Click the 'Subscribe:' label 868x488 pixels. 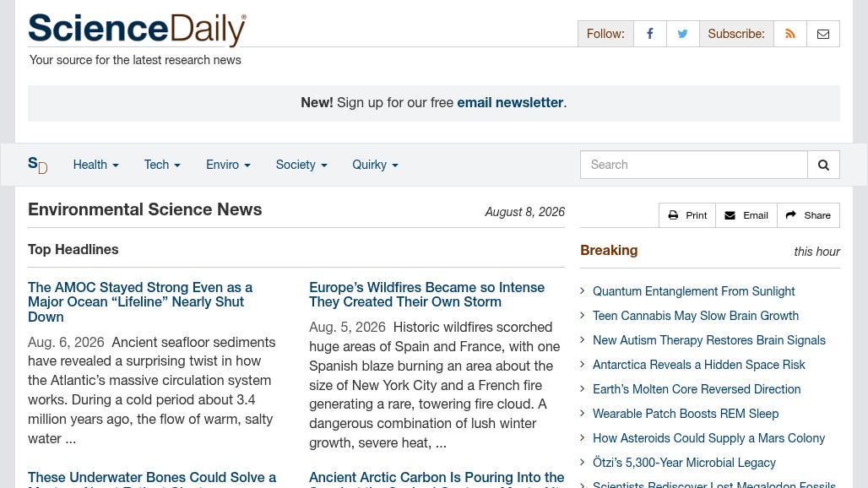[x=736, y=34]
